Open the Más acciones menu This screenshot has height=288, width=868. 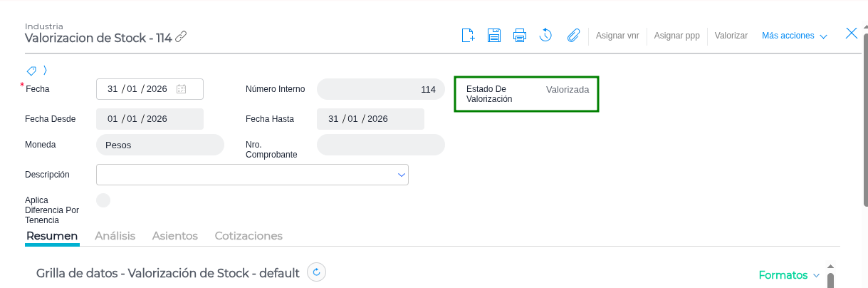794,36
